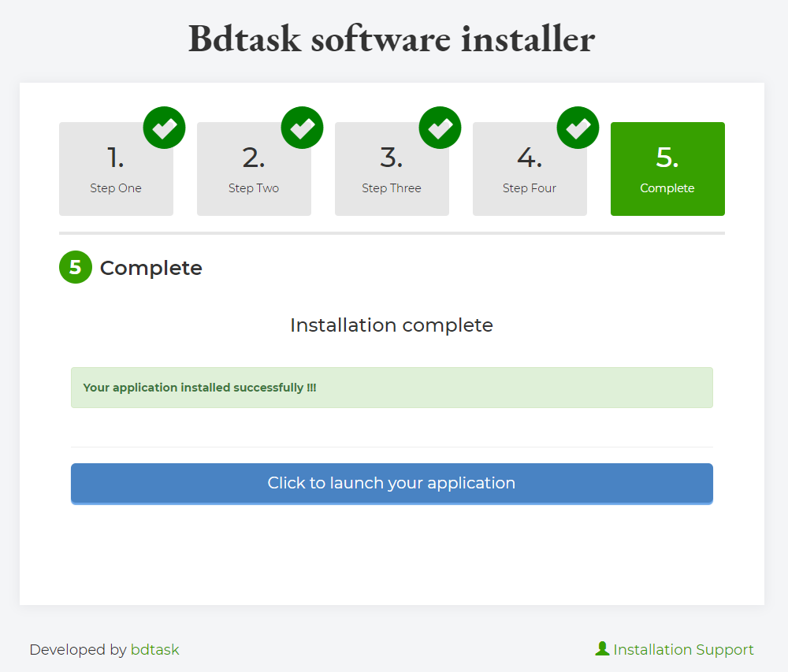Viewport: 788px width, 672px height.
Task: Click the green circle numbered 5 badge
Action: [x=76, y=267]
